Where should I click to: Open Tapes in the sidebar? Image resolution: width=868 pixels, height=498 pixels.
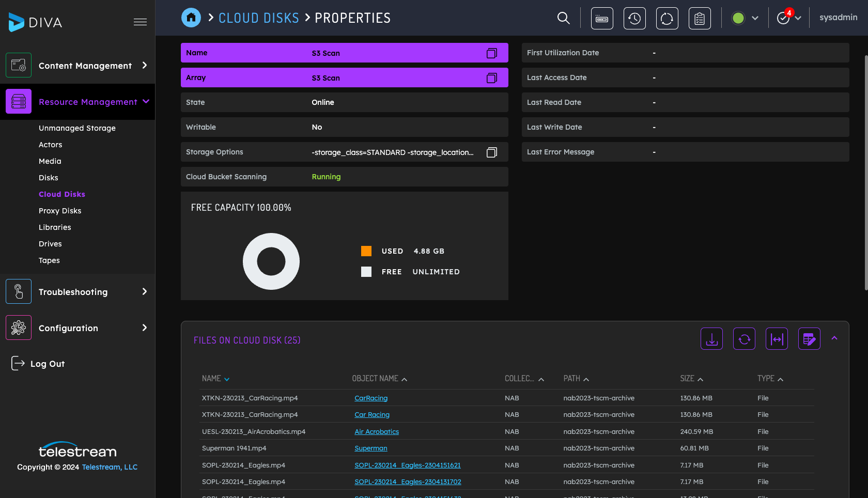coord(49,260)
